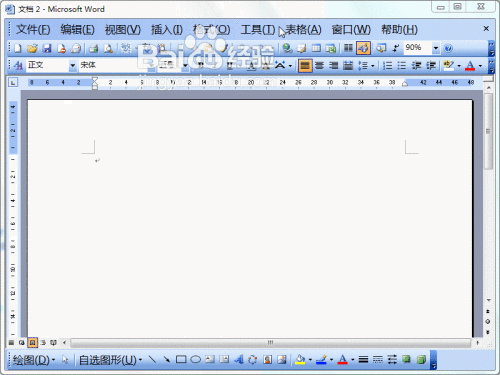The height and width of the screenshot is (375, 500).
Task: Decrease indent on formatting toolbar
Action: click(x=416, y=65)
